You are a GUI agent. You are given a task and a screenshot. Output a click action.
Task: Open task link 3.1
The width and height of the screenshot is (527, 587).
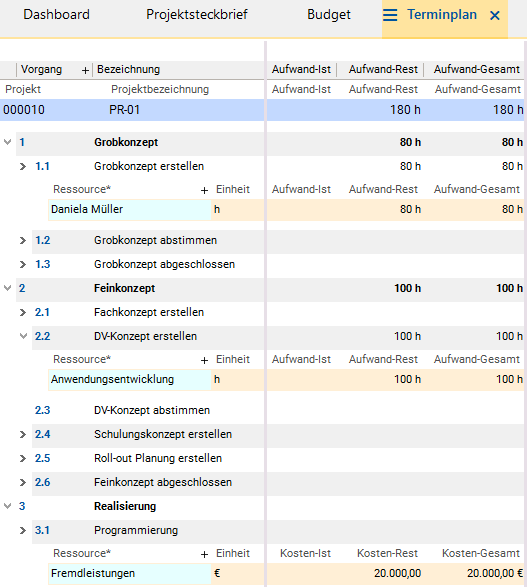[x=42, y=530]
